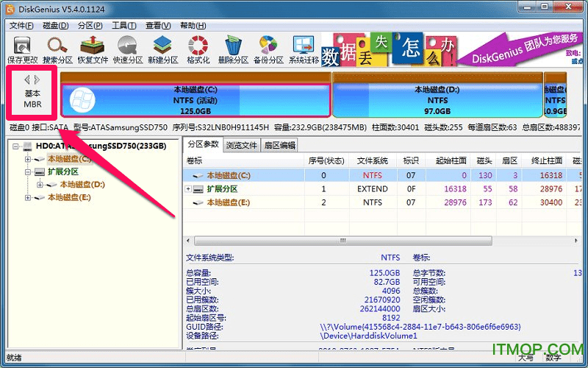The width and height of the screenshot is (588, 368).
Task: Open the 分区(P) menu
Action: (x=90, y=26)
